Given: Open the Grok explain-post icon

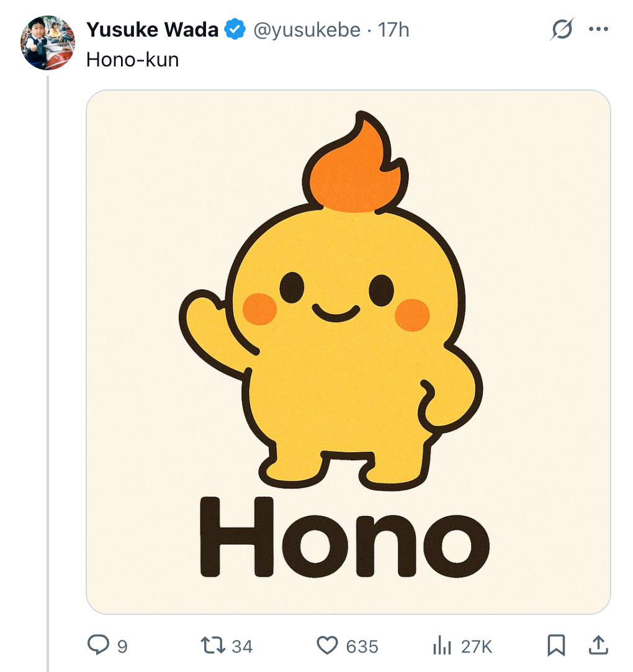Looking at the screenshot, I should 562,29.
